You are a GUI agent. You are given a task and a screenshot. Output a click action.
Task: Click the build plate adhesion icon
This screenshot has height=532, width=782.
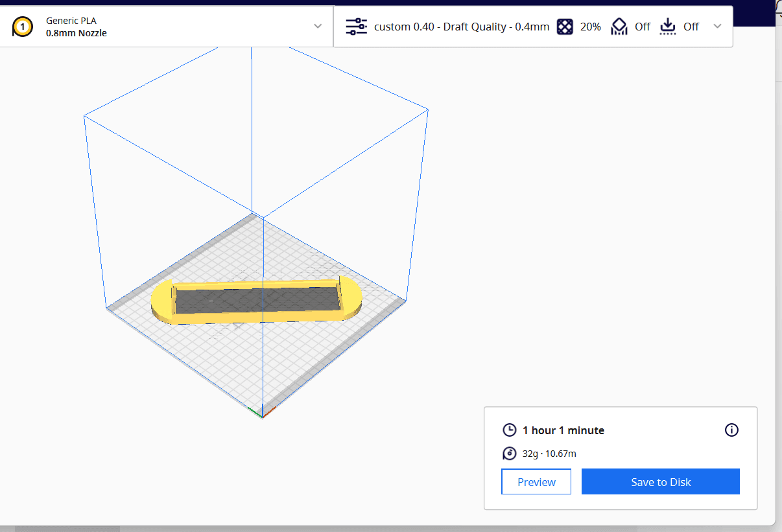(x=667, y=27)
